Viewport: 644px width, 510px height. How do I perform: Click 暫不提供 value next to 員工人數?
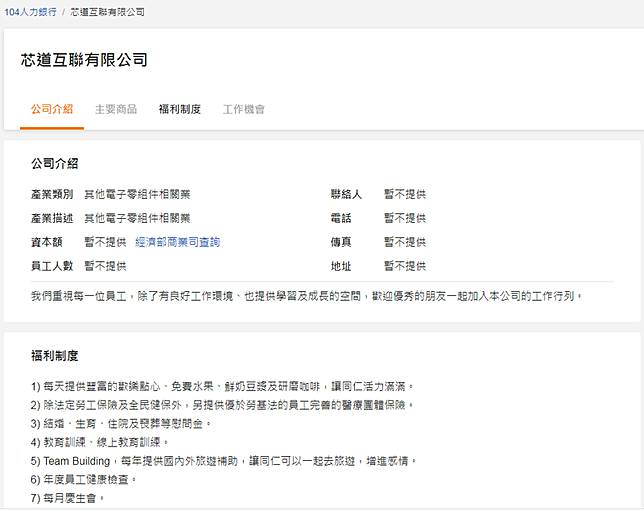click(x=105, y=266)
